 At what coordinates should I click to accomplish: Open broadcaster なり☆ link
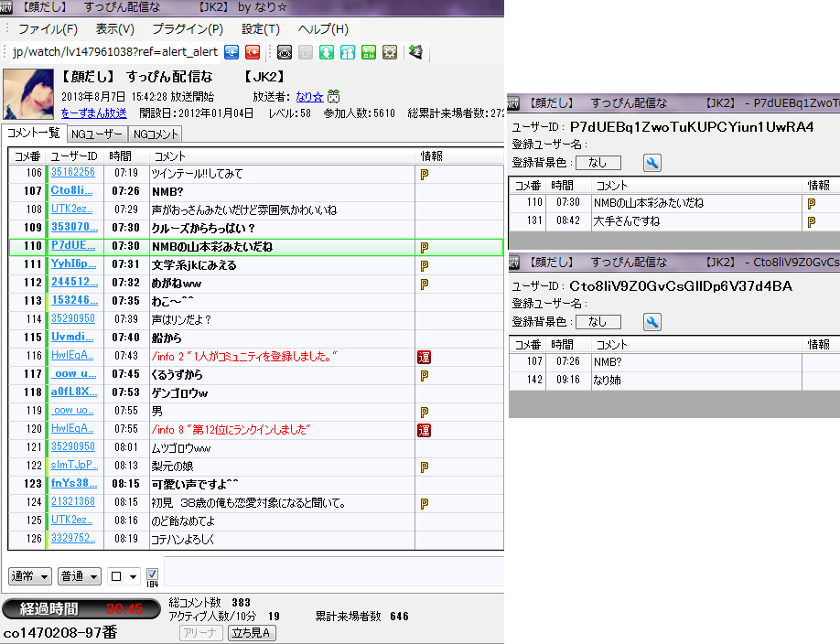[x=309, y=97]
